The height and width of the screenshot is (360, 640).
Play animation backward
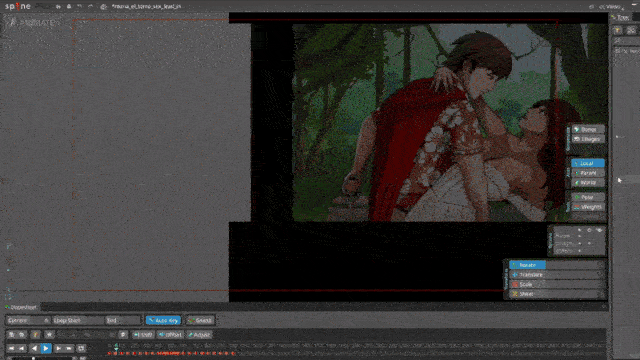point(34,348)
